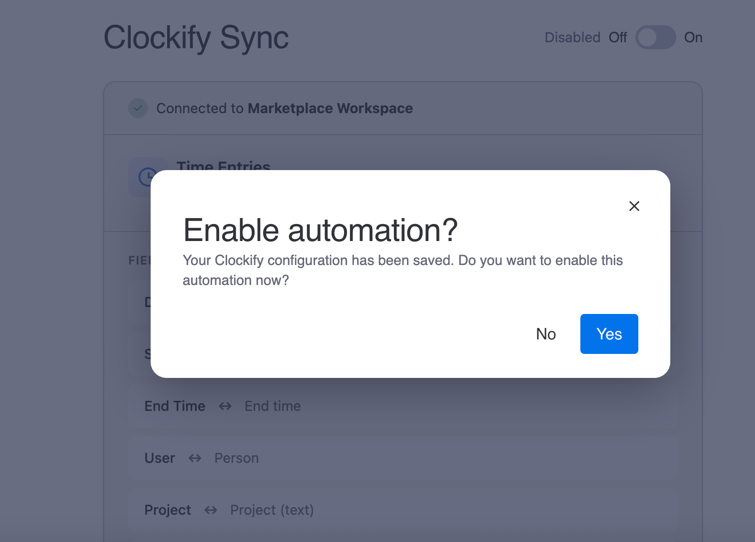Click the Time Entries clock icon
Screen dimensions: 755x542
pos(147,177)
